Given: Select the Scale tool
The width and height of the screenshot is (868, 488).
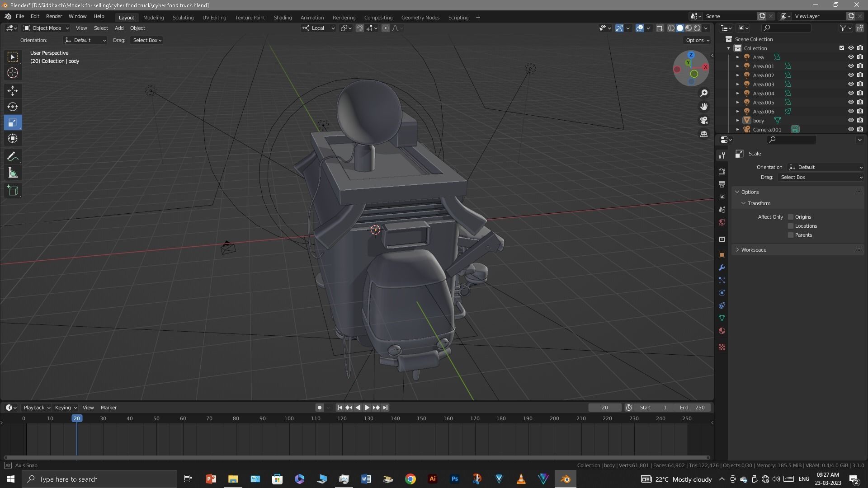Looking at the screenshot, I should 13,122.
